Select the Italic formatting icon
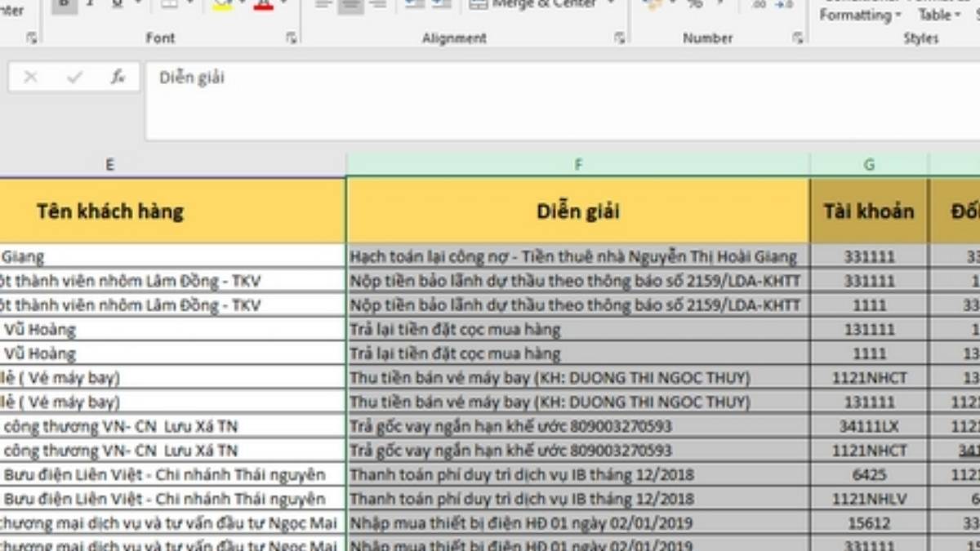 pos(90,4)
